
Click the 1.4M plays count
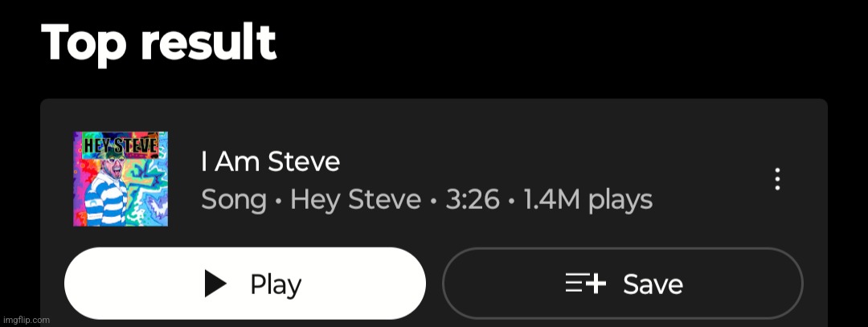point(588,200)
